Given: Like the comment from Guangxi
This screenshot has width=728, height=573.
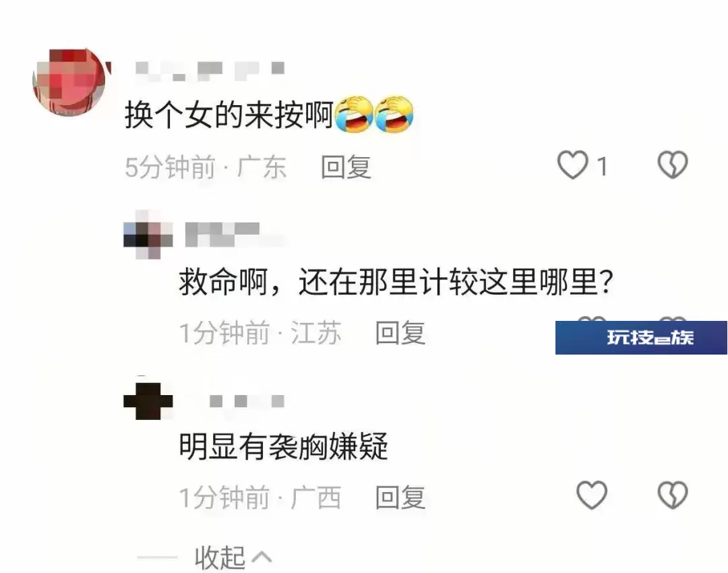Looking at the screenshot, I should pyautogui.click(x=592, y=495).
